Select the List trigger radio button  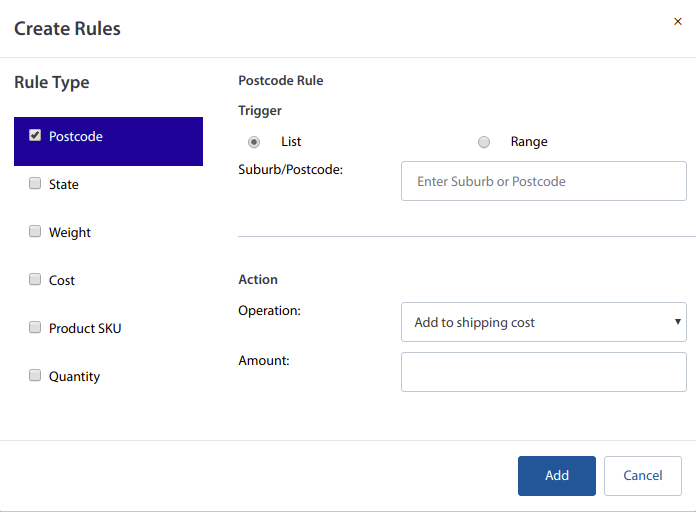point(254,142)
